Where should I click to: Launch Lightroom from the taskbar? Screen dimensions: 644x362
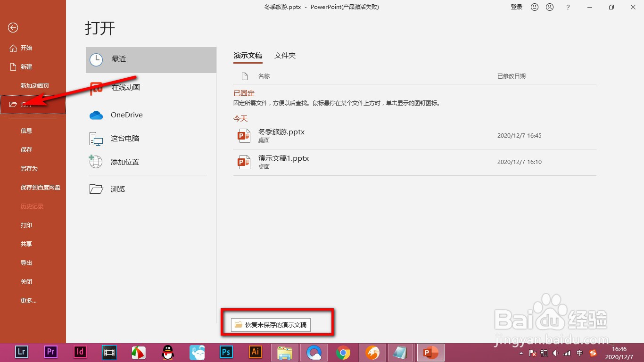(22, 353)
